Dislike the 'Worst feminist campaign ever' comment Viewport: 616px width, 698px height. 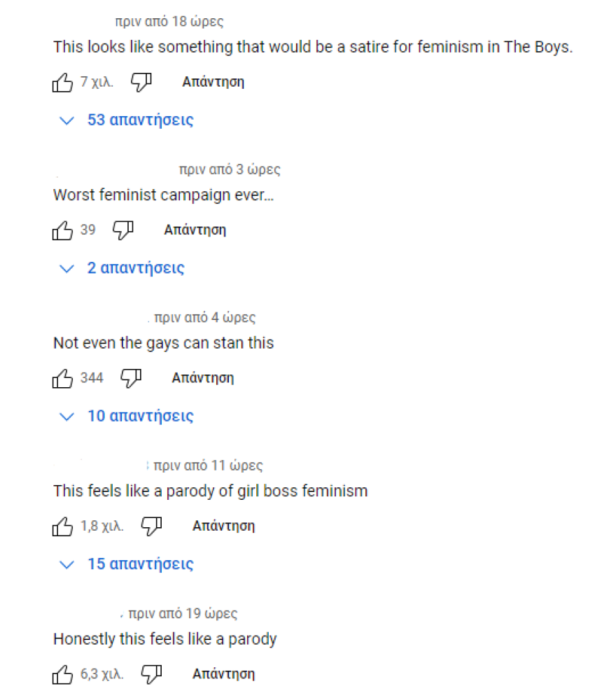(123, 230)
